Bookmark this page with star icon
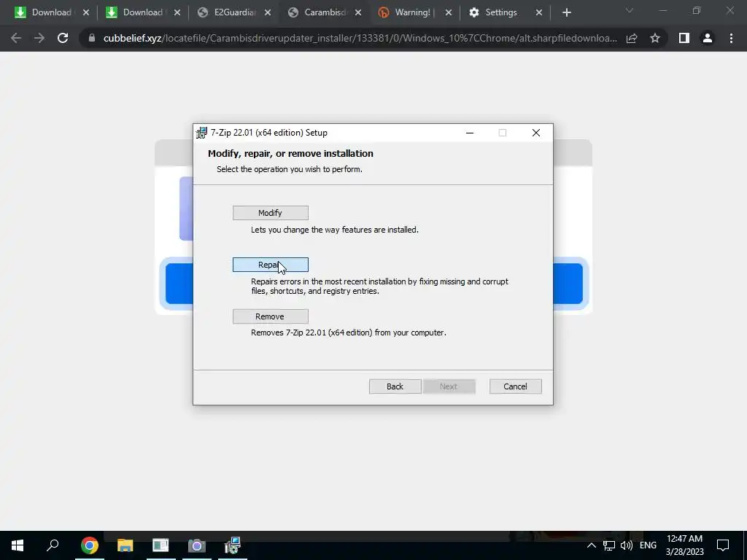This screenshot has height=560, width=747. pyautogui.click(x=655, y=38)
